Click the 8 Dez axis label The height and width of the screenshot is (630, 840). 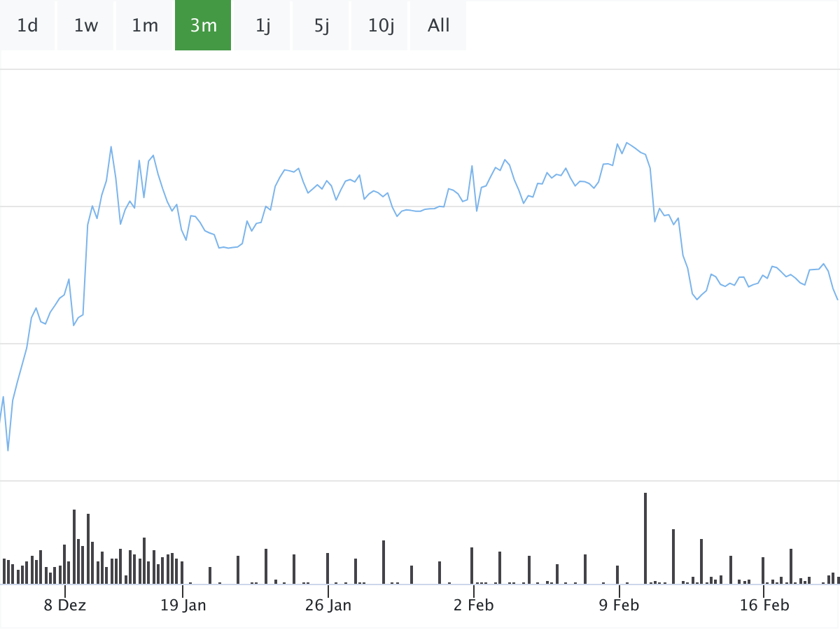[65, 605]
